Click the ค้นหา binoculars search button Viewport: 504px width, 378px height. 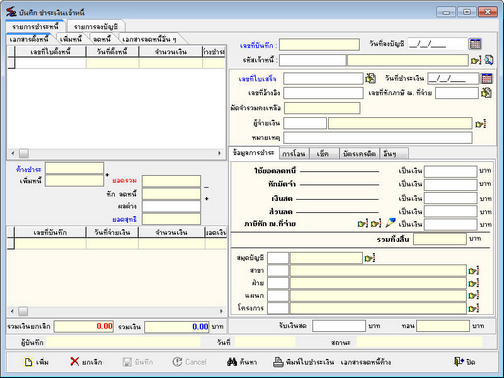(242, 362)
